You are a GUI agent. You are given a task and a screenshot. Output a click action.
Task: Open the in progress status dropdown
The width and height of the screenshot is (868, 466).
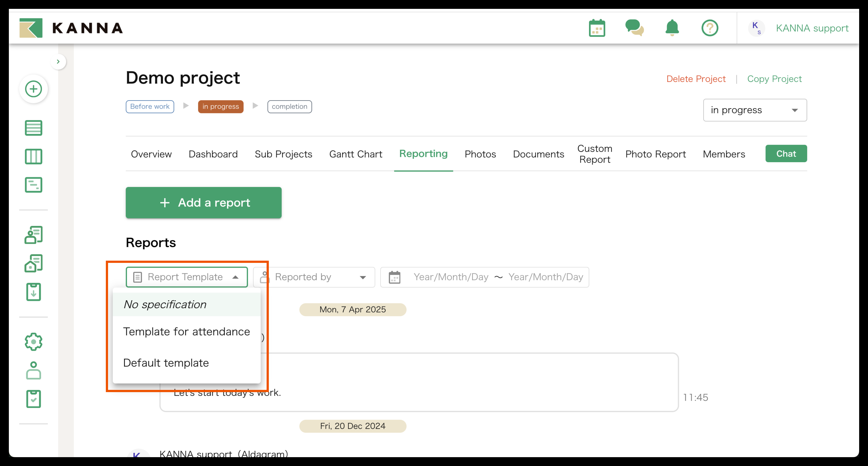tap(754, 110)
